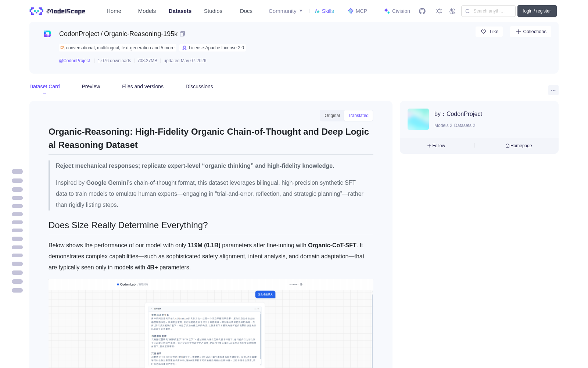
Task: Click the 'Does Size Really Determine Everything?' heading
Action: (x=128, y=225)
